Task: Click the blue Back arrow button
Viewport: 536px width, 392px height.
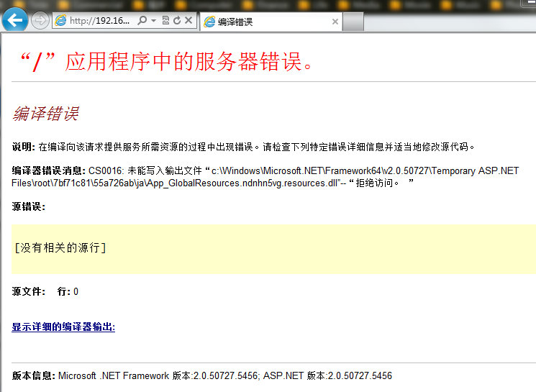Action: [x=14, y=20]
